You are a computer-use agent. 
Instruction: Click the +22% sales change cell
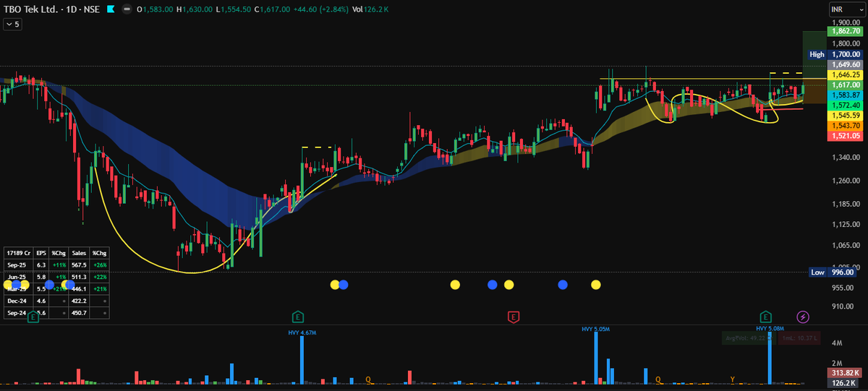(100, 275)
